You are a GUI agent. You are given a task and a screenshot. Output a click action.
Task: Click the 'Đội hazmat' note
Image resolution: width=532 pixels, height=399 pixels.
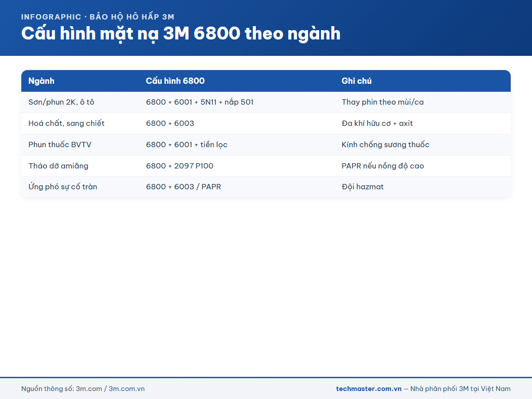[x=363, y=187]
